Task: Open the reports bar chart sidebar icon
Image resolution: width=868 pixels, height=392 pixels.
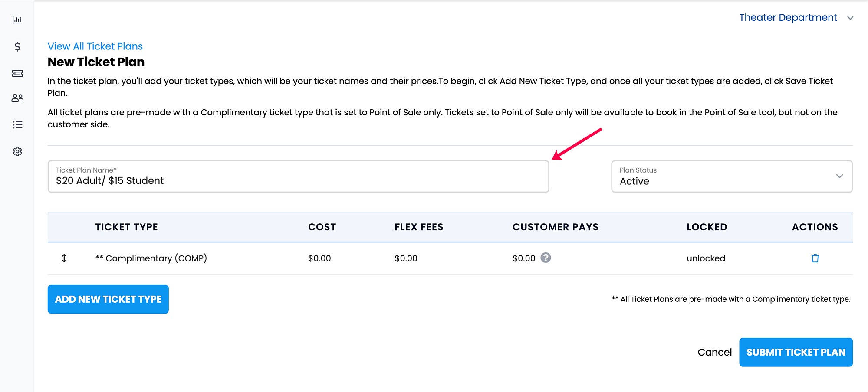Action: point(17,20)
